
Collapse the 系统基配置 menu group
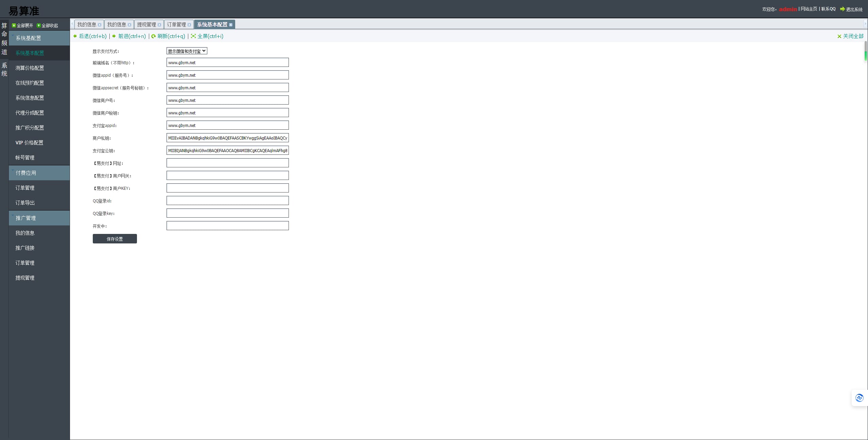[x=39, y=38]
